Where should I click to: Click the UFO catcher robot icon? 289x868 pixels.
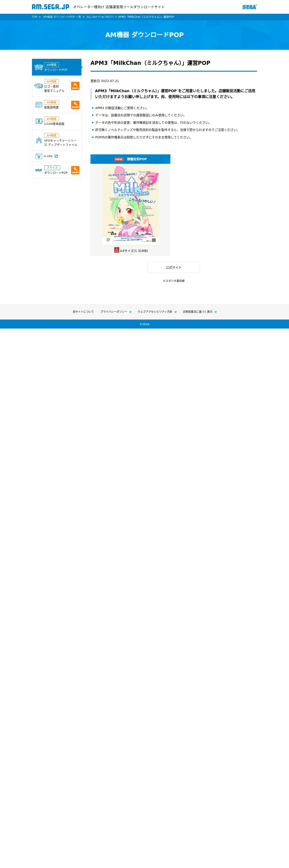[x=39, y=140]
